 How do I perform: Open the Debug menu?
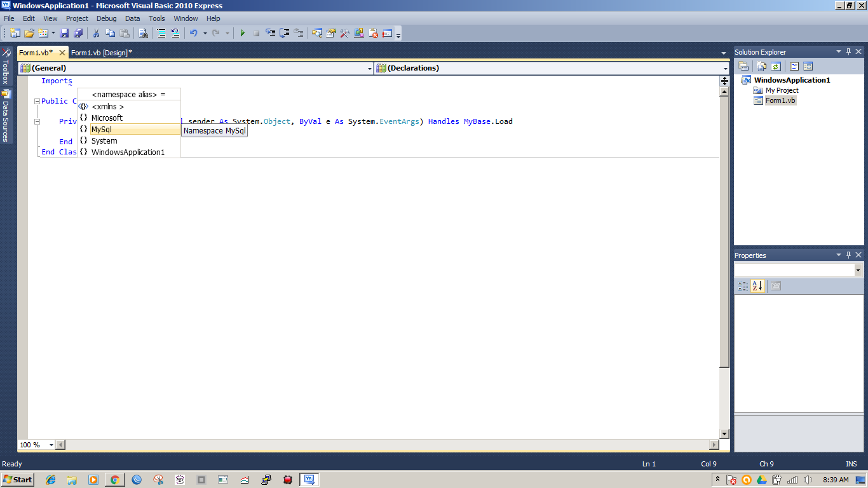tap(106, 18)
